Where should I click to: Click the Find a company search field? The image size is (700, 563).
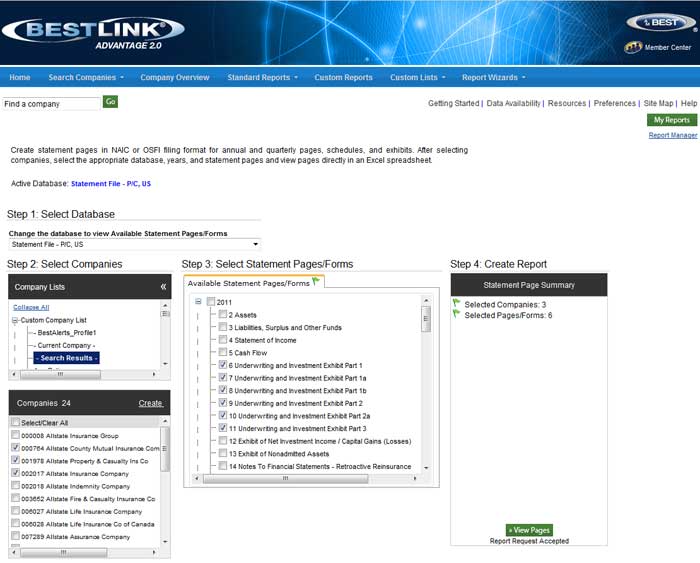[x=51, y=104]
